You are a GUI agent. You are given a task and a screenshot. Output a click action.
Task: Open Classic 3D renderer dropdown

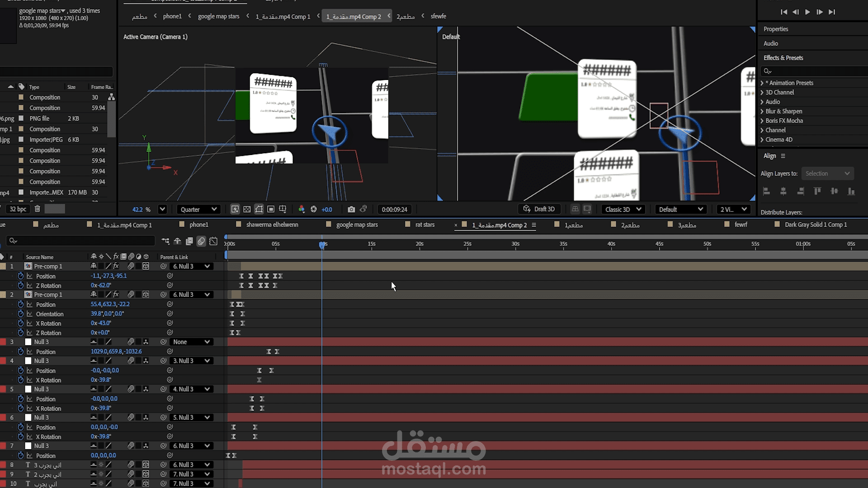[x=623, y=209]
